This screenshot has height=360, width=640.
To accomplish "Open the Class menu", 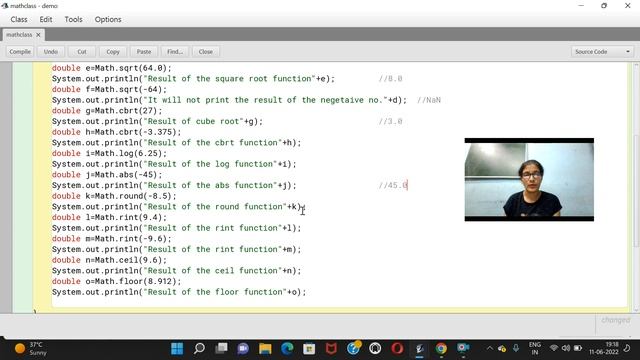I will pyautogui.click(x=19, y=19).
